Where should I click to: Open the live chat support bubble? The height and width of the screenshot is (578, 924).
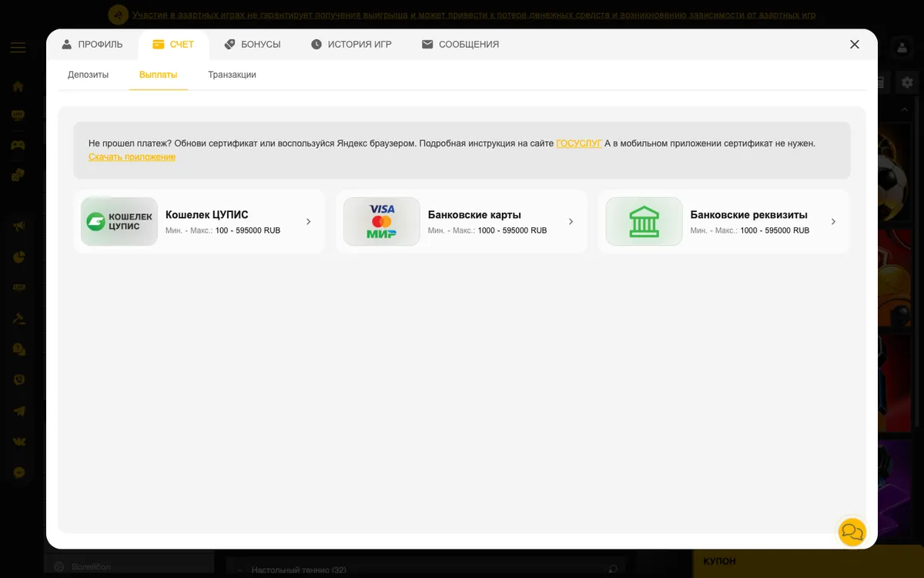(852, 532)
